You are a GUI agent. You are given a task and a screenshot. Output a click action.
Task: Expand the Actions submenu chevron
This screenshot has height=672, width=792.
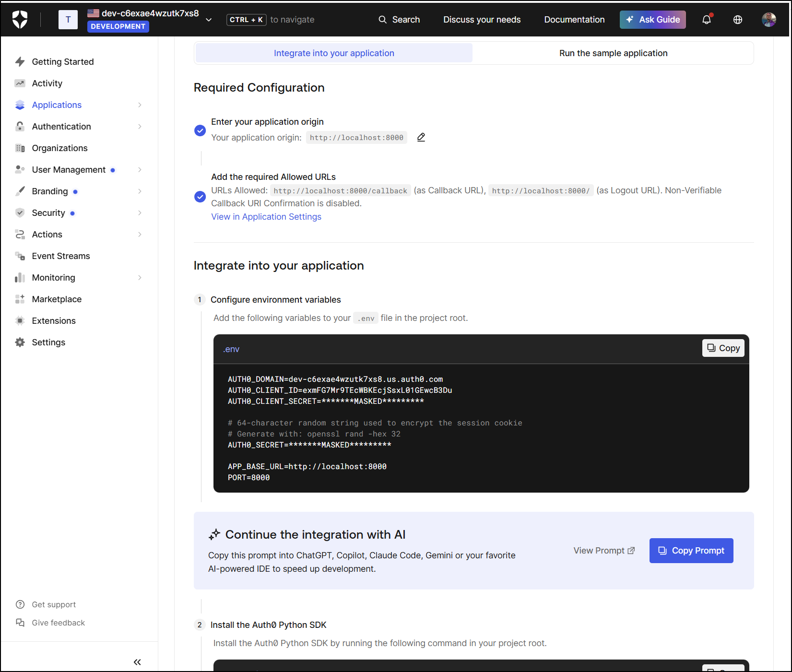140,235
